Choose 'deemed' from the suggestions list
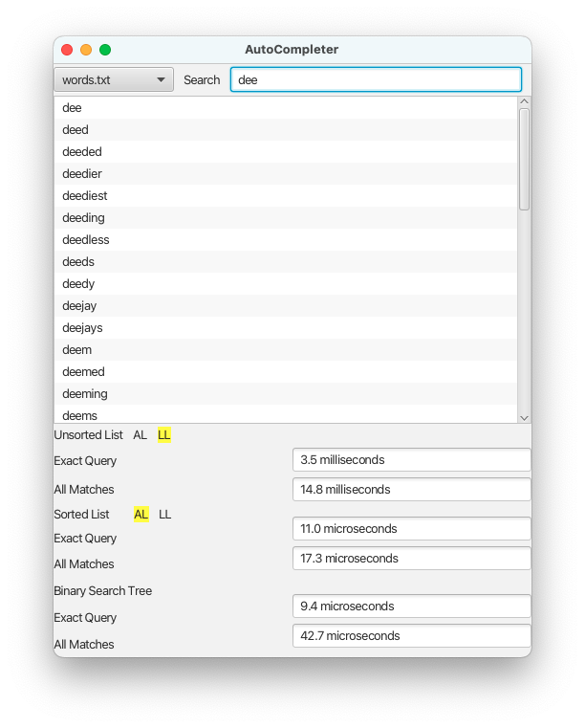 click(x=83, y=372)
